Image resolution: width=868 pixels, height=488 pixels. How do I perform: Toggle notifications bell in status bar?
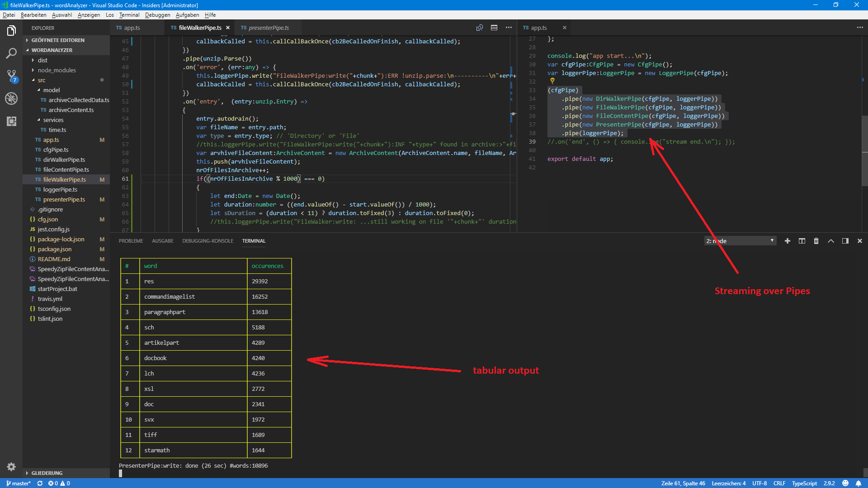click(x=859, y=483)
